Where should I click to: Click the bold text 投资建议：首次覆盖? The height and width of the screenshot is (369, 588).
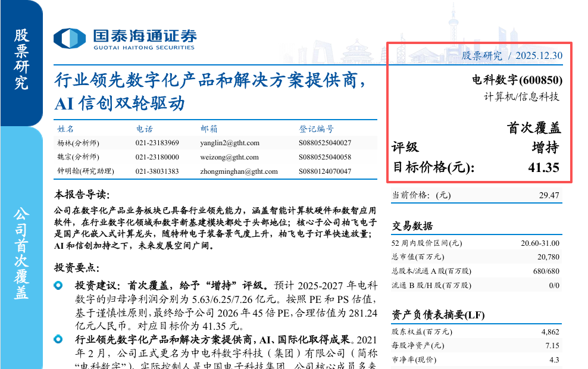(121, 286)
